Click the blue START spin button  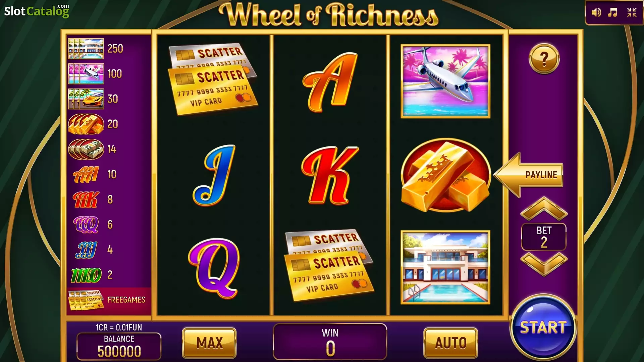pos(543,327)
